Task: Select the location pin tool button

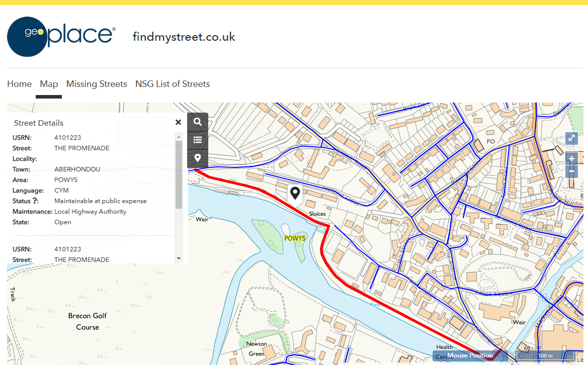Action: (198, 158)
